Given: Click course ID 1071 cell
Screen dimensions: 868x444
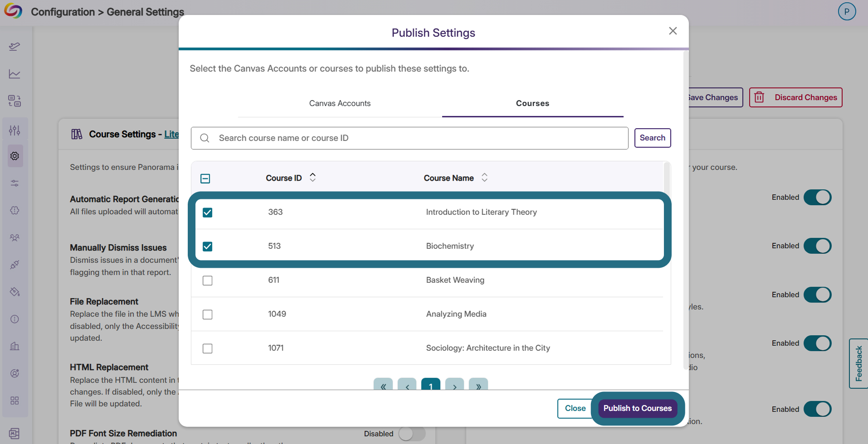Looking at the screenshot, I should tap(276, 348).
